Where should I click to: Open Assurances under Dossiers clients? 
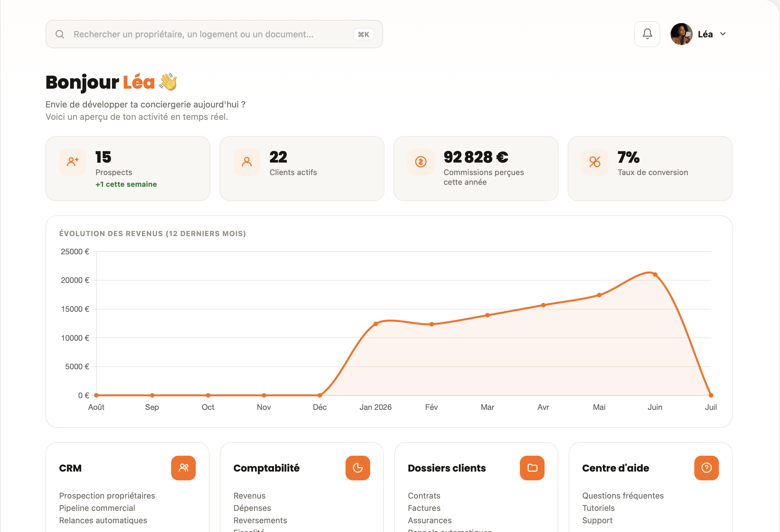point(430,520)
